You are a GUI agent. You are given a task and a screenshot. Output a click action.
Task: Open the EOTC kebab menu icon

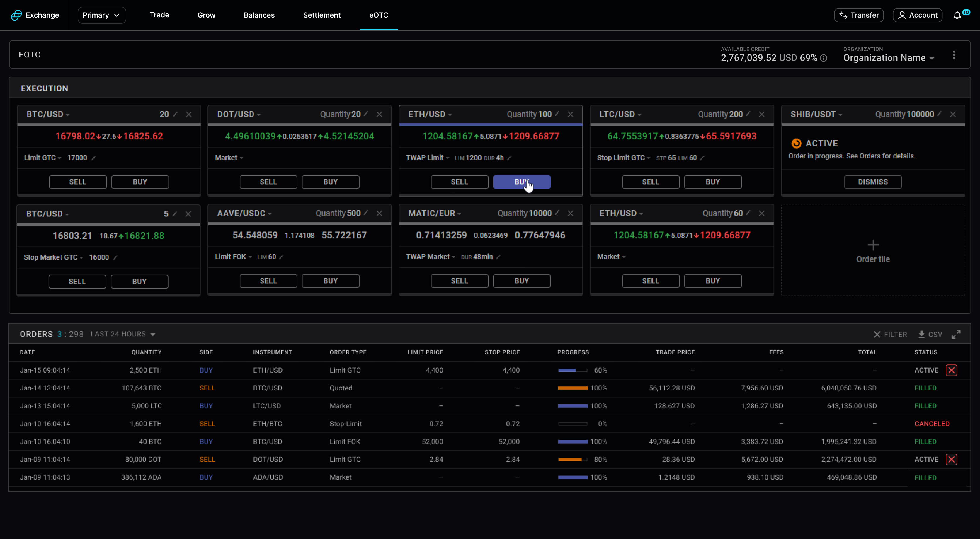coord(954,55)
